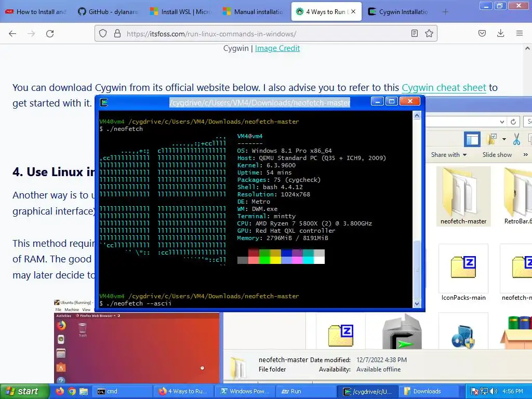Open the Firefox downloads arrow icon

tap(500, 33)
